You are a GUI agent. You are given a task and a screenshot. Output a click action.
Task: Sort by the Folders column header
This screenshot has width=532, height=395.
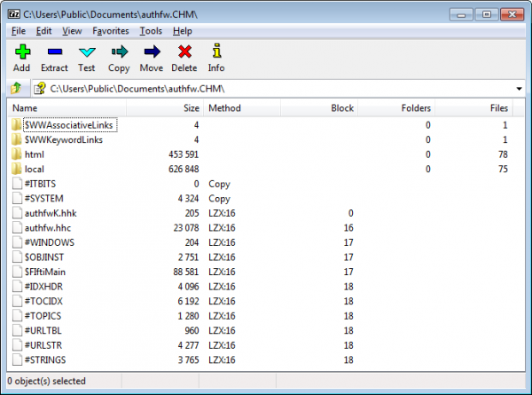tap(396, 108)
